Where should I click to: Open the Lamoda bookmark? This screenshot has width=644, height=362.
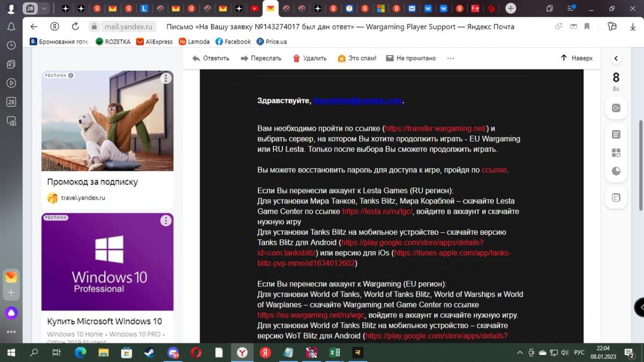click(194, 41)
